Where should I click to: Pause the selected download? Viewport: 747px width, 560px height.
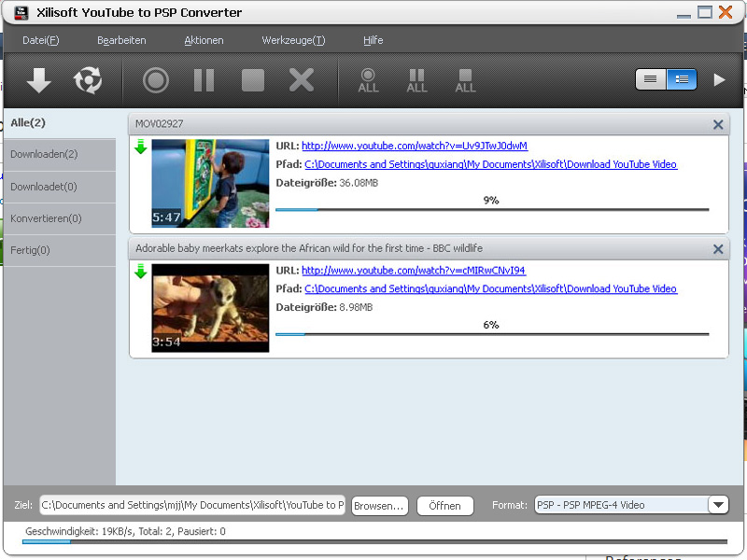point(204,80)
